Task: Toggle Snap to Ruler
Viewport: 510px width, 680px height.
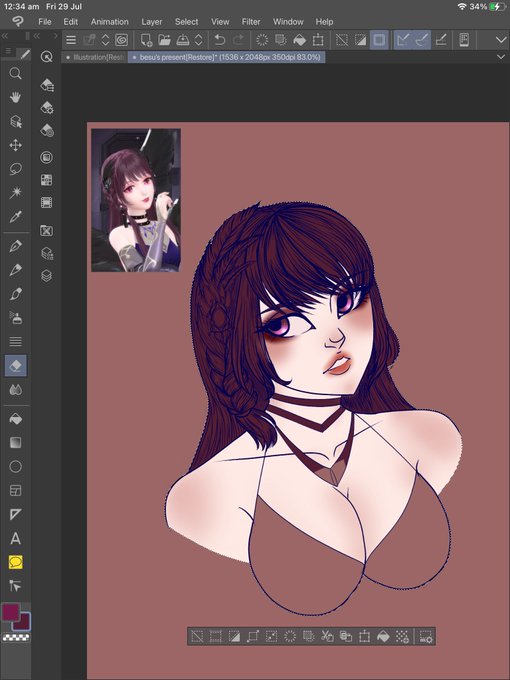Action: pos(403,40)
